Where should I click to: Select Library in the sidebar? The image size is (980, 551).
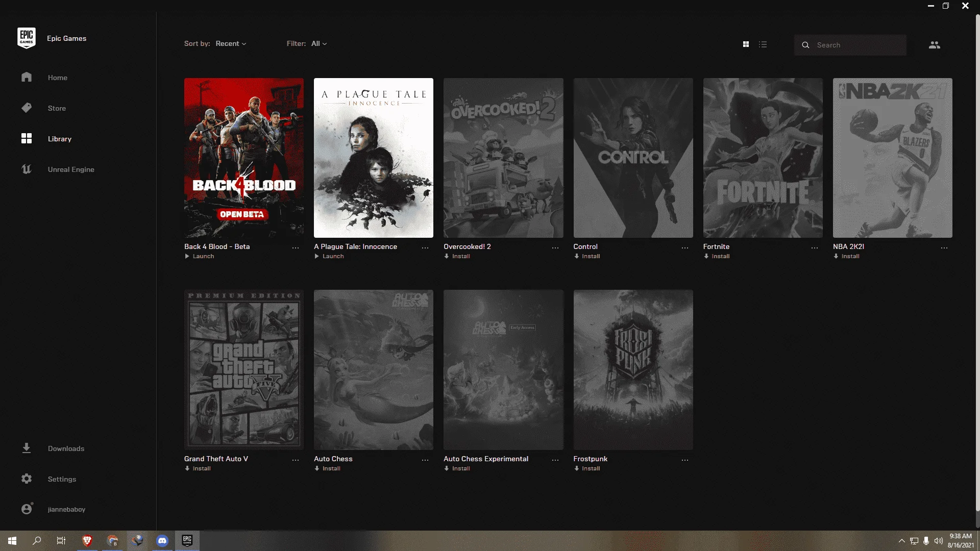[60, 139]
